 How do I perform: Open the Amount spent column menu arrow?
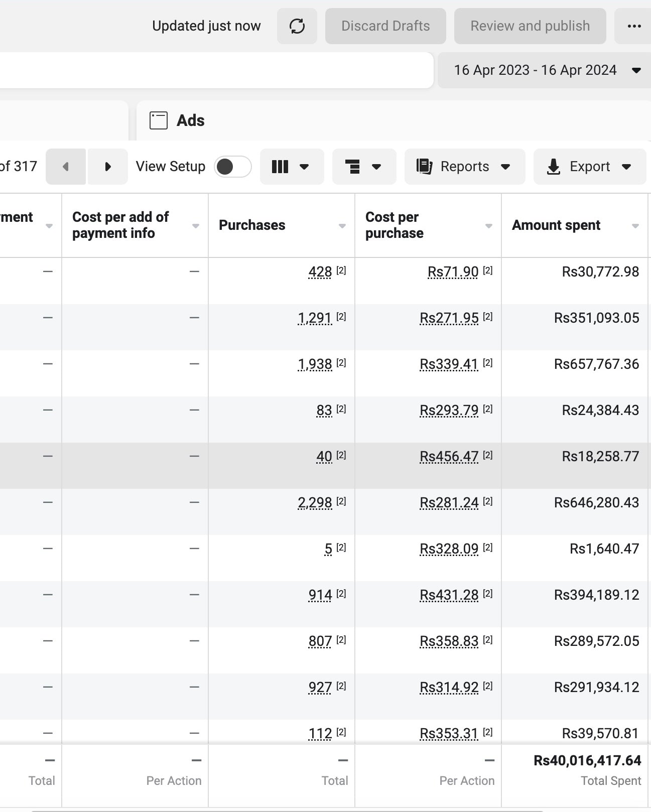tap(635, 226)
